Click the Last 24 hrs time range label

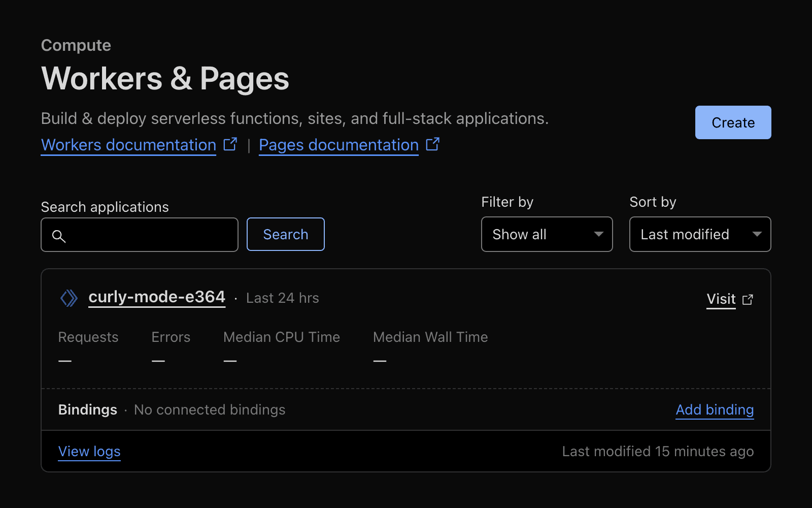(x=282, y=298)
